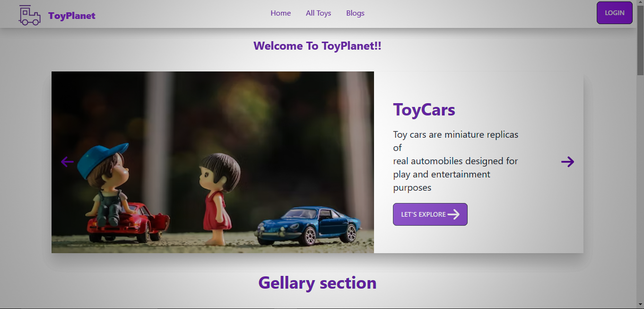The image size is (644, 309).
Task: Click the Gellary section heading
Action: 317,283
